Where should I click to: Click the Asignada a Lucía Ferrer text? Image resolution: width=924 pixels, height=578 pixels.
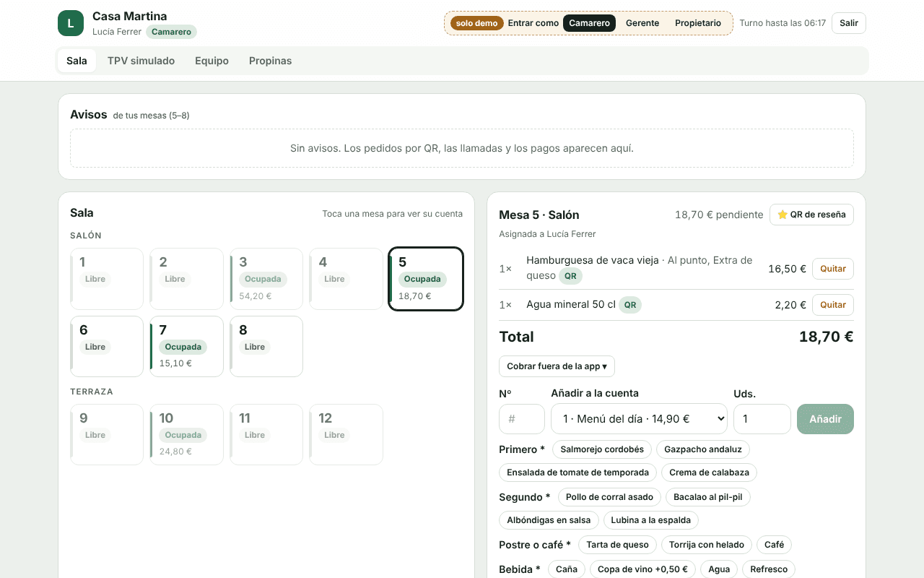(x=547, y=234)
